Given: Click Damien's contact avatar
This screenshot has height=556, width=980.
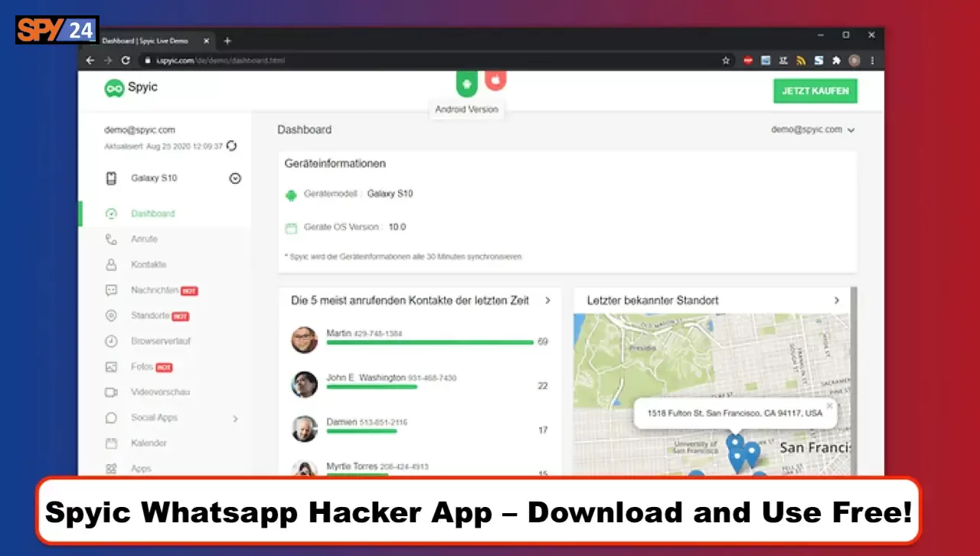Looking at the screenshot, I should (305, 429).
